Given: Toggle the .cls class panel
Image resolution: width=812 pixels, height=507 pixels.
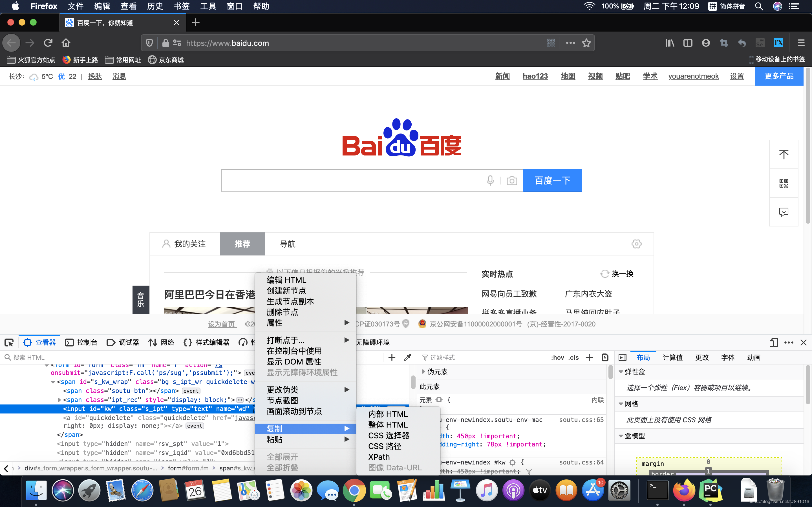Looking at the screenshot, I should tap(573, 357).
